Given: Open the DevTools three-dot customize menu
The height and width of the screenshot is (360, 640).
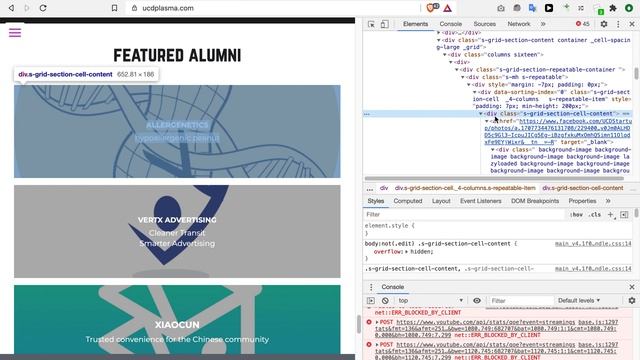Looking at the screenshot, I should [x=618, y=24].
